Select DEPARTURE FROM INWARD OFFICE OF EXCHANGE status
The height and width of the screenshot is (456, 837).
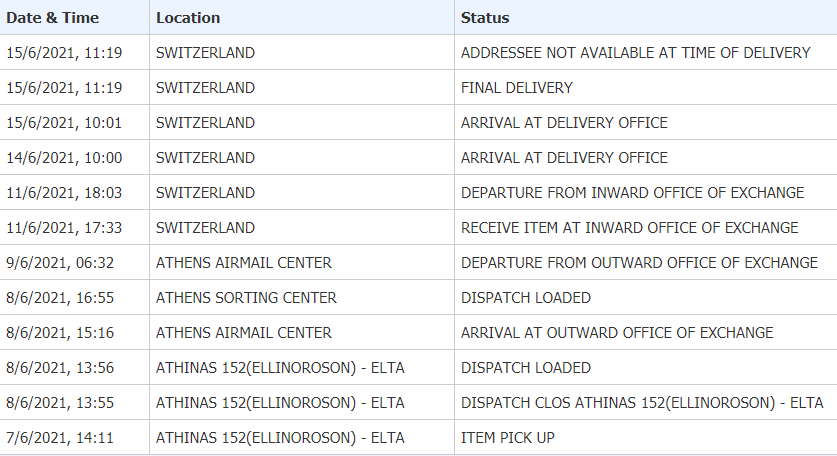632,193
